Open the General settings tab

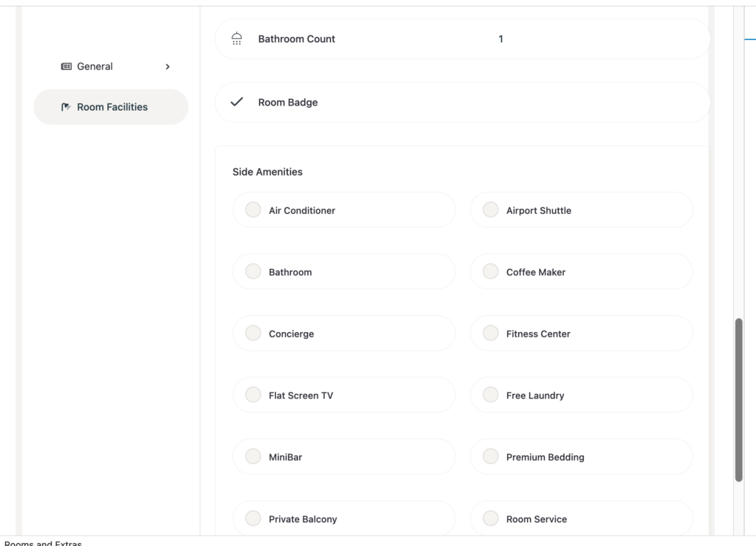point(95,66)
